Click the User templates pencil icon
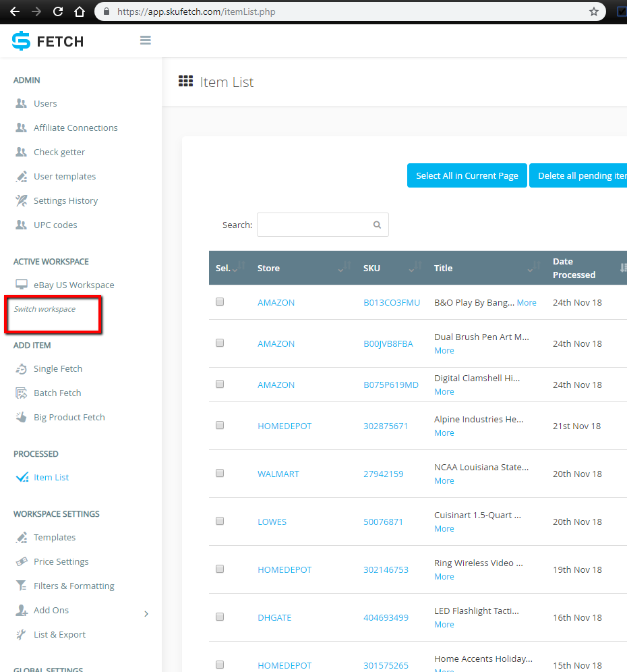Viewport: 627px width, 672px height. click(x=21, y=176)
